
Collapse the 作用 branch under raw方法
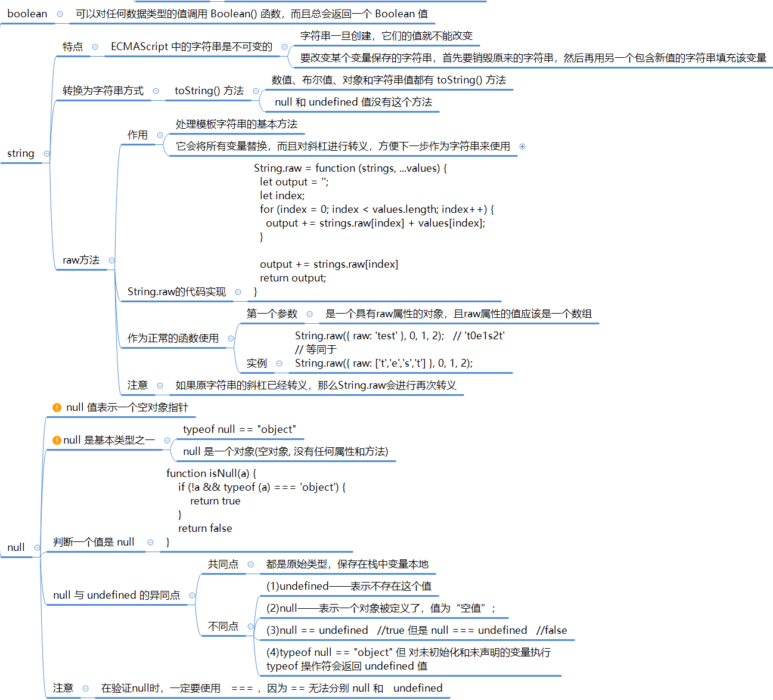(160, 135)
